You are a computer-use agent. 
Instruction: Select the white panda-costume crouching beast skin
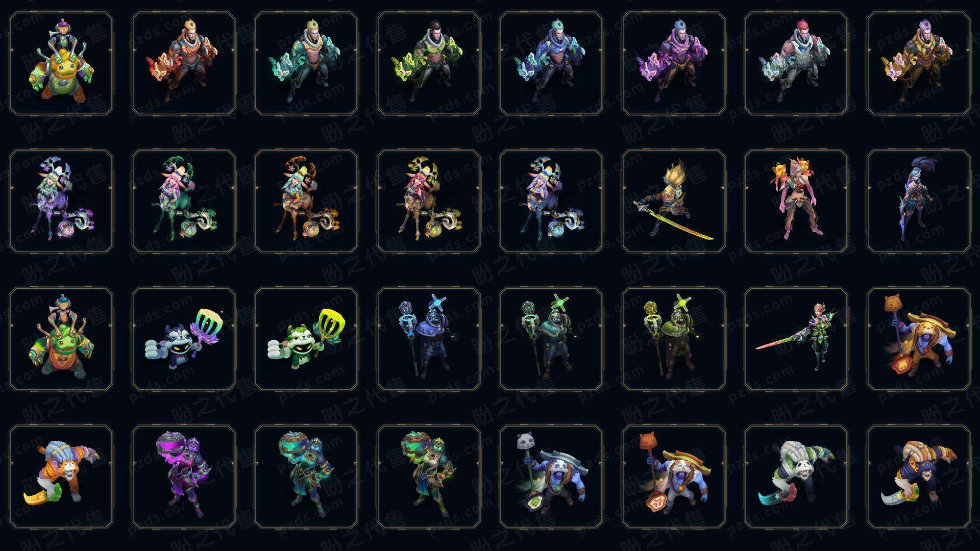pos(796,477)
